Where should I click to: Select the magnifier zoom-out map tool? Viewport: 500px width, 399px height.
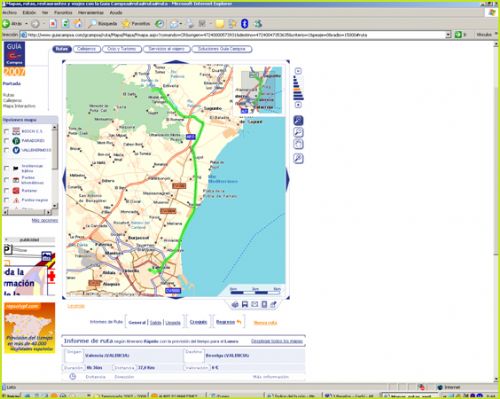pyautogui.click(x=298, y=132)
